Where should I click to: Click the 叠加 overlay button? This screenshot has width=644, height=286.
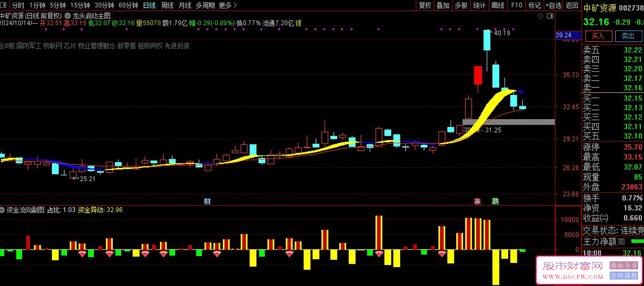point(443,5)
